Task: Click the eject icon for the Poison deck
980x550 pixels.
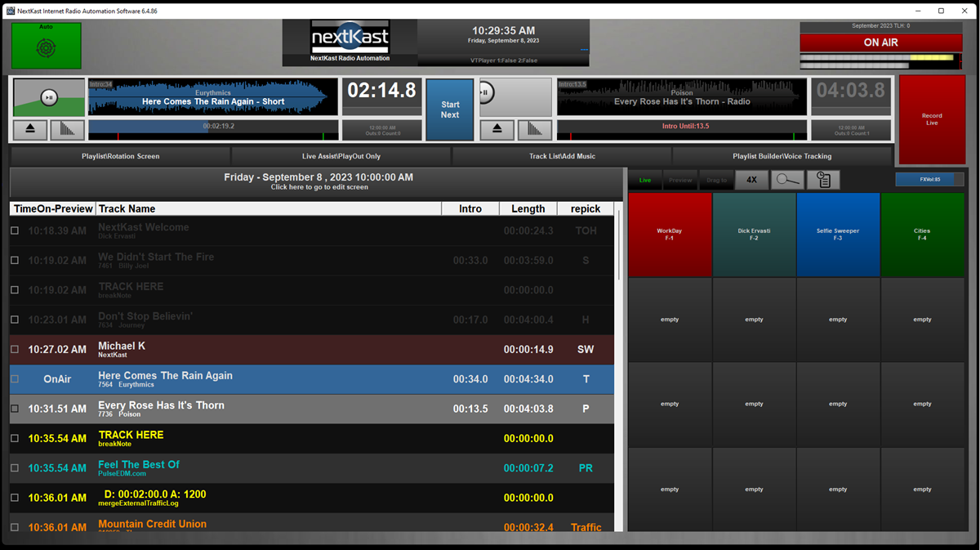Action: [497, 130]
